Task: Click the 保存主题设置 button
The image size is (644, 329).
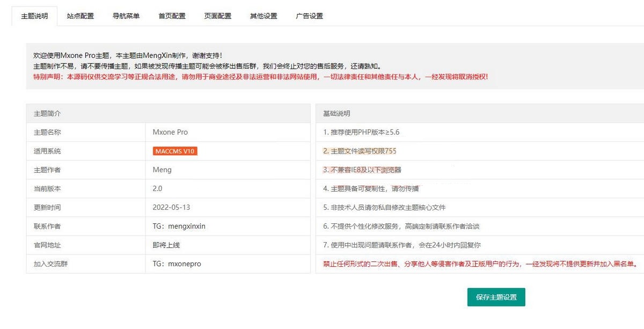Action: coord(496,297)
